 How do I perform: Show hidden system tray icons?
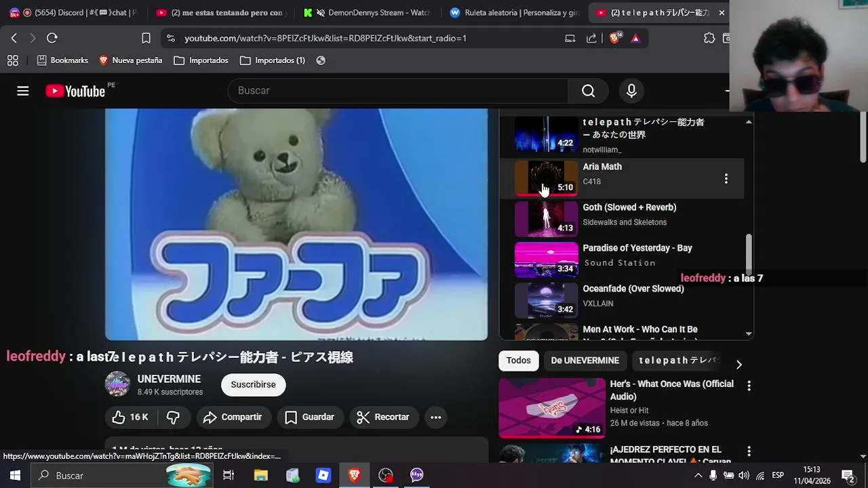(x=698, y=476)
